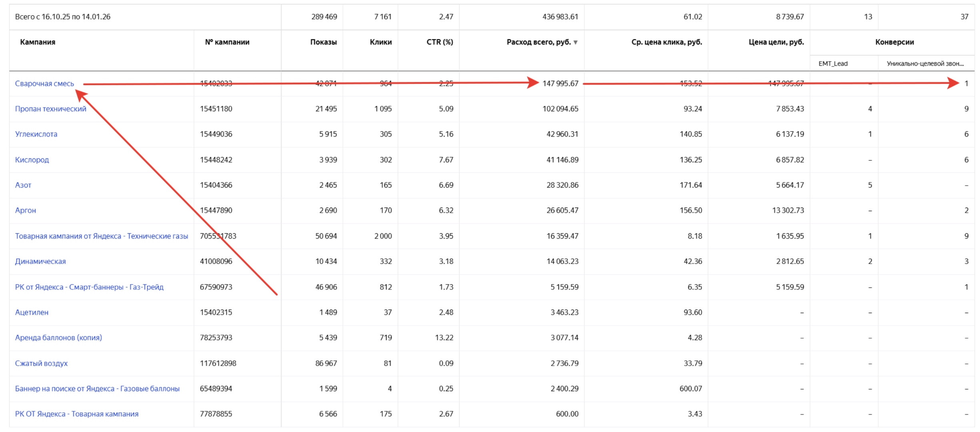Select campaign number 65489394
980x432 pixels.
coord(216,388)
